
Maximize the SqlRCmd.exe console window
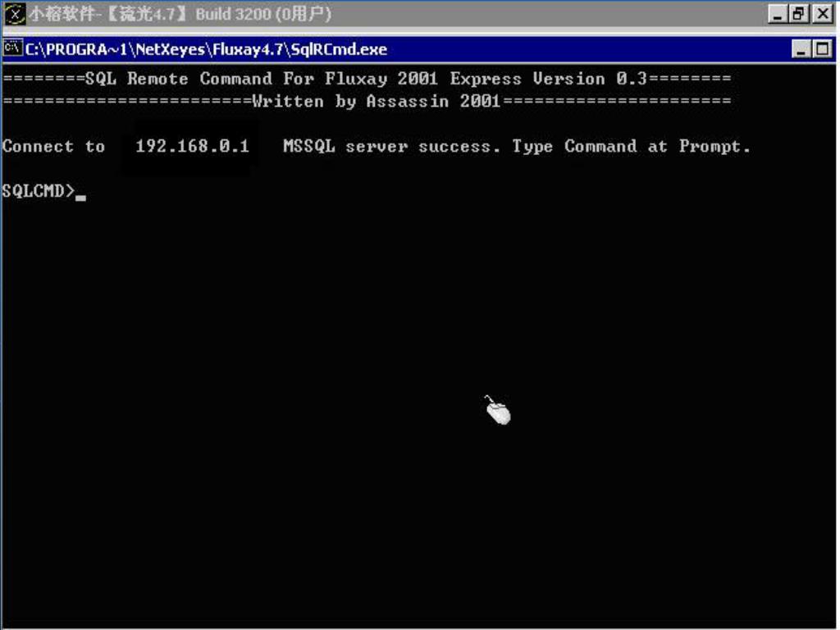[822, 49]
